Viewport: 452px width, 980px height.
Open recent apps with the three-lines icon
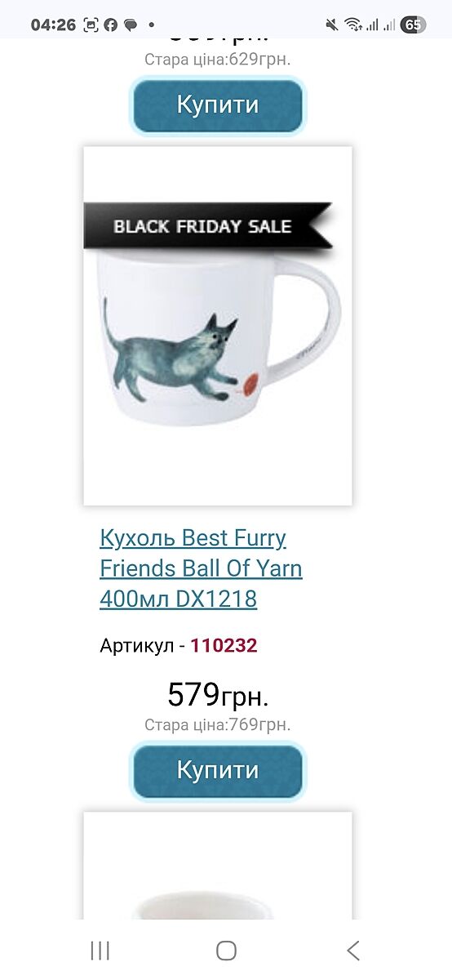point(100,950)
